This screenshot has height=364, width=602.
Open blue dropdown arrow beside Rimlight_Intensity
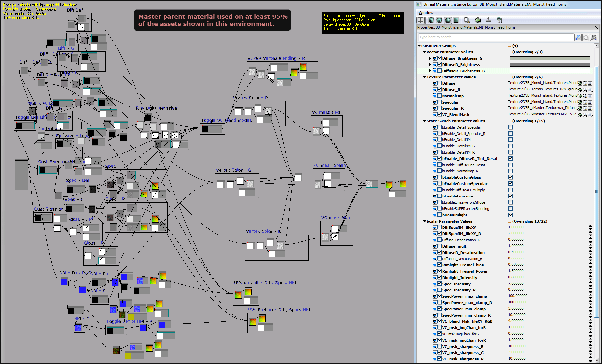(435, 278)
